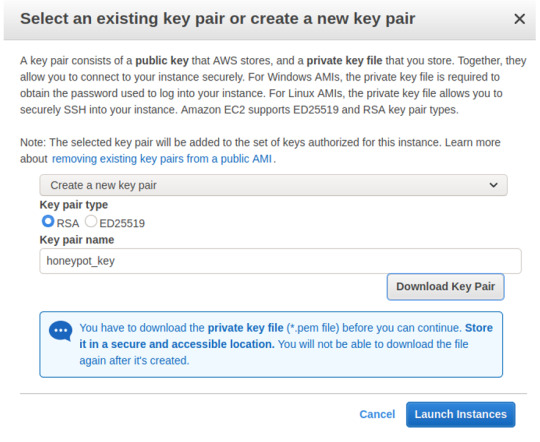Click the Download Key Pair button
Screen dimensions: 540x442
(445, 287)
